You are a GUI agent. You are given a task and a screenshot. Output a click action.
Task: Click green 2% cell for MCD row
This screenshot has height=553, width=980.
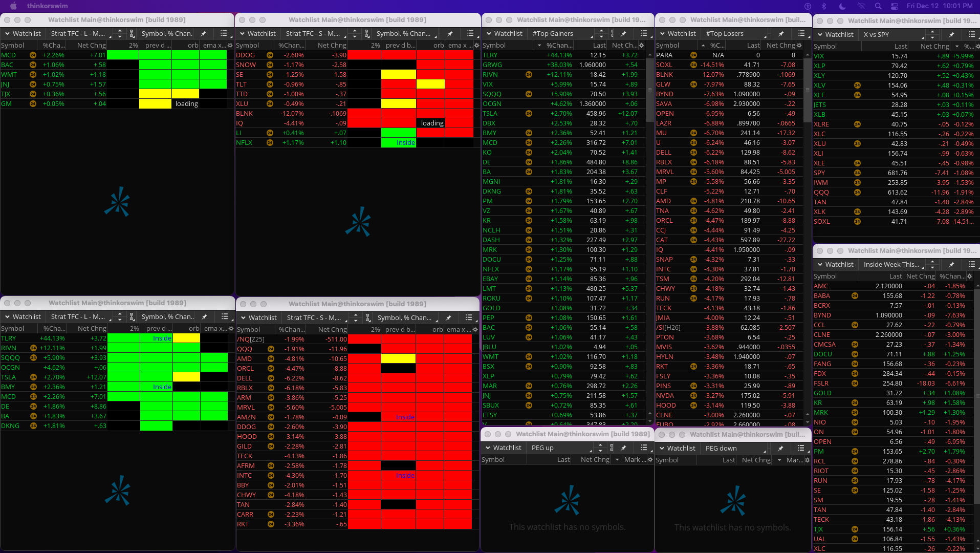pos(123,55)
